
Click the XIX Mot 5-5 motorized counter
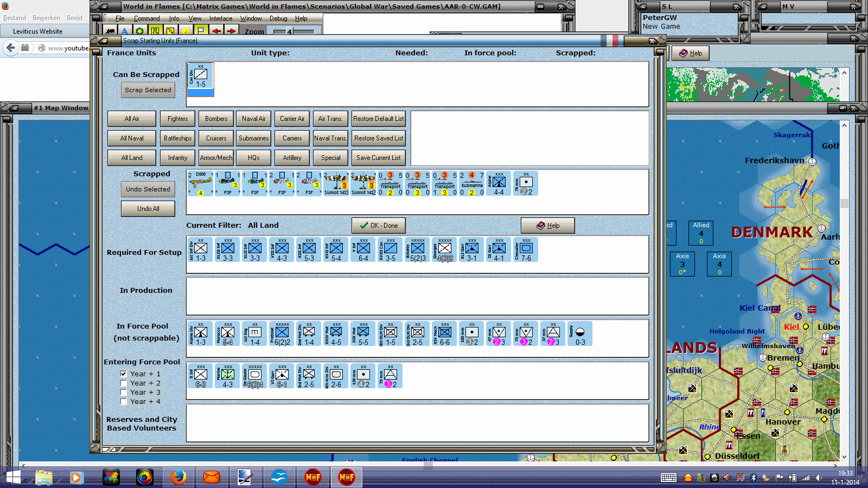(x=363, y=333)
